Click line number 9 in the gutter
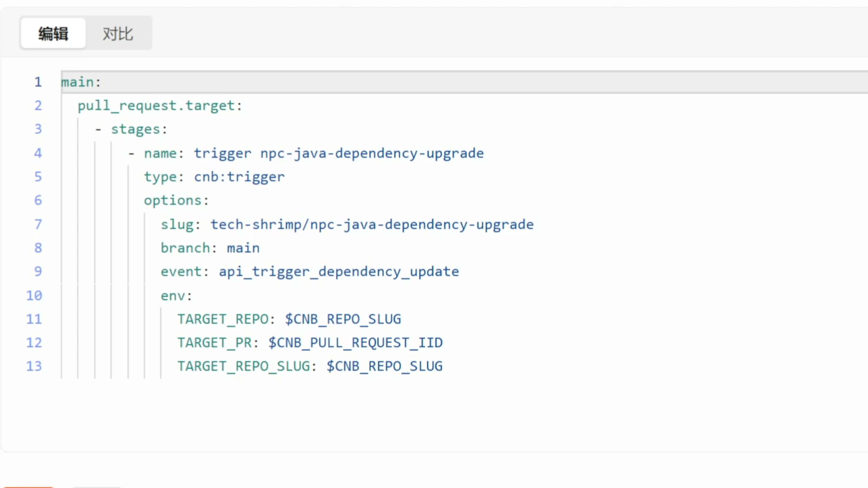Image resolution: width=868 pixels, height=488 pixels. [38, 271]
